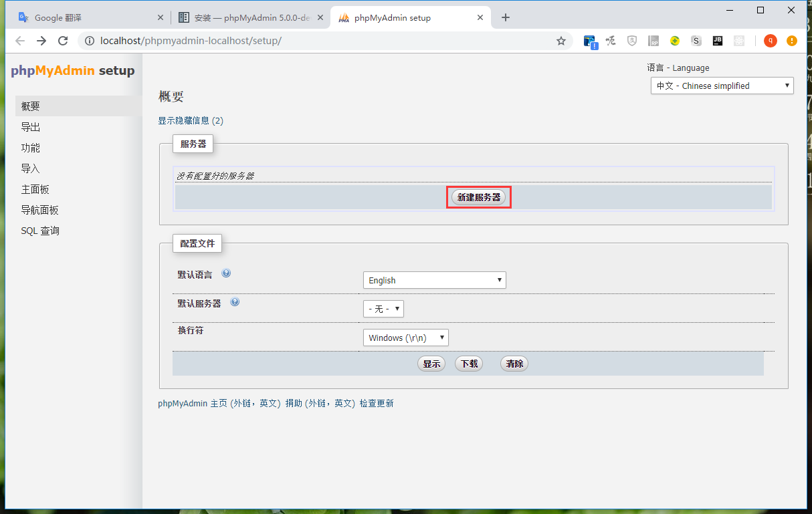View site information icon in address bar

click(90, 41)
